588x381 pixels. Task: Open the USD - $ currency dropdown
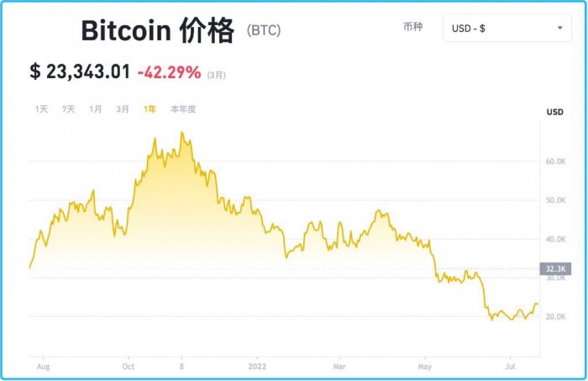tap(507, 28)
